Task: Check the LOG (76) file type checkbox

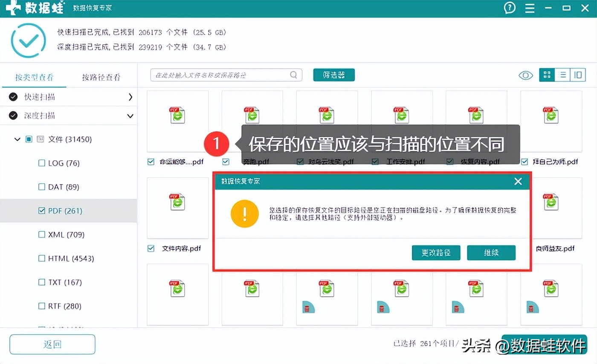Action: [x=41, y=163]
